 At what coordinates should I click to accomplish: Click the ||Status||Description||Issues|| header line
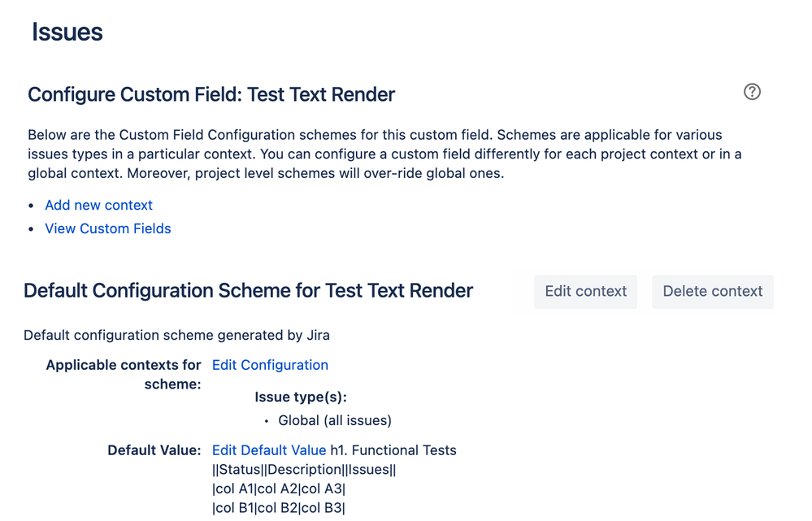click(304, 470)
